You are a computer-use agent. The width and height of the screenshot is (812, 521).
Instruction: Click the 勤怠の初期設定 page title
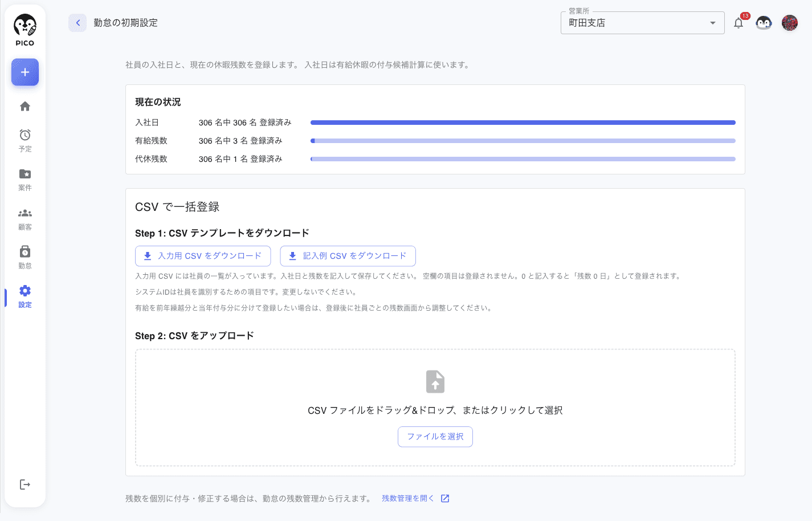(125, 23)
